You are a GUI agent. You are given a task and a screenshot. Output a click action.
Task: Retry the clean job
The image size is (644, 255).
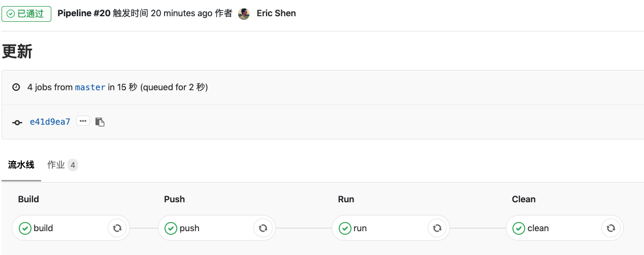pyautogui.click(x=611, y=228)
